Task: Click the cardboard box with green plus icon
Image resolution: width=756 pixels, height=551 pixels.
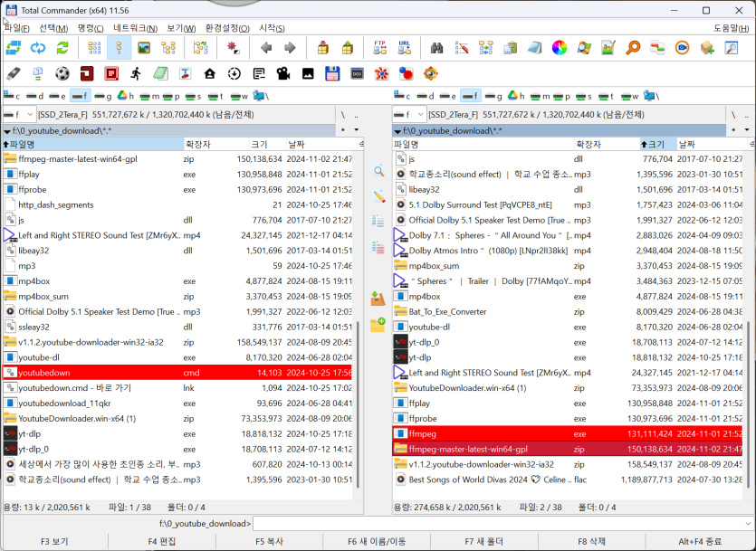Action: tap(707, 48)
